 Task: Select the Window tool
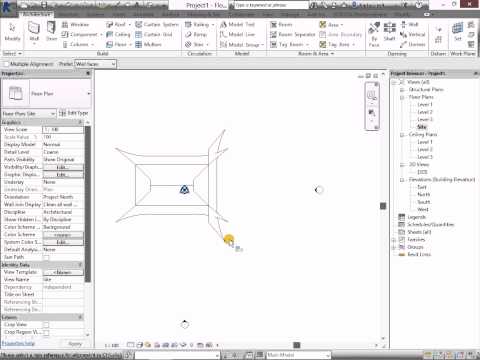click(75, 25)
